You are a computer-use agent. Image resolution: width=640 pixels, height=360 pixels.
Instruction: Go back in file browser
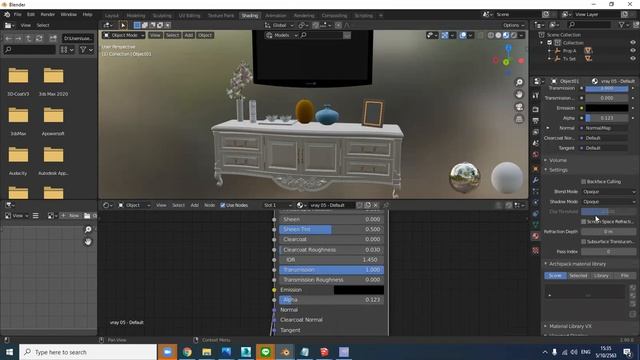[9, 38]
